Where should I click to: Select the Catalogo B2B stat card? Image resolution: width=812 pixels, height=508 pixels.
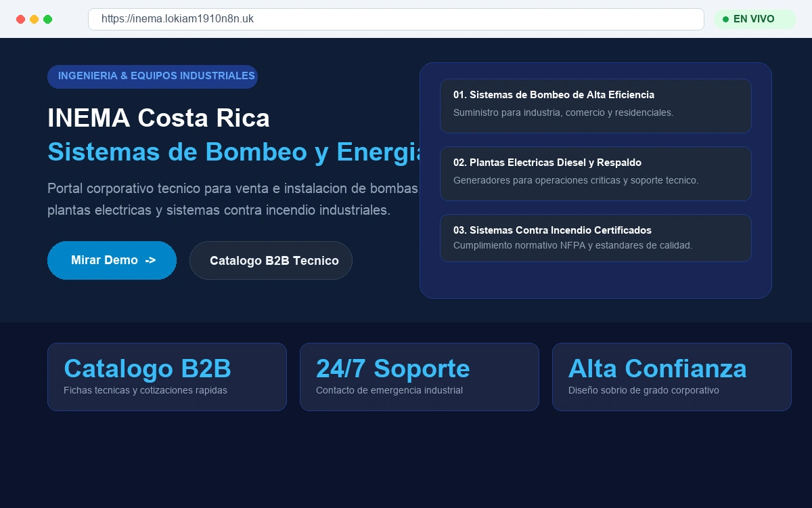pos(167,377)
